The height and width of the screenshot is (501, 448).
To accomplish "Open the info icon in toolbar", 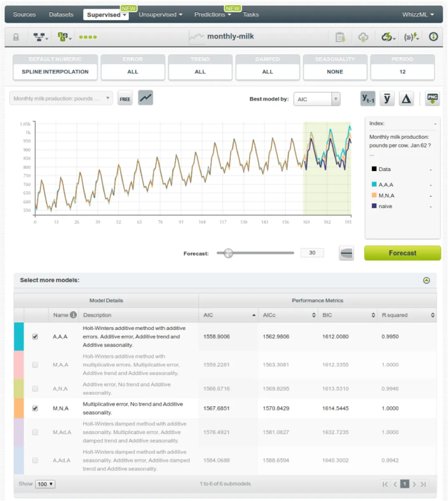I will pos(433,37).
